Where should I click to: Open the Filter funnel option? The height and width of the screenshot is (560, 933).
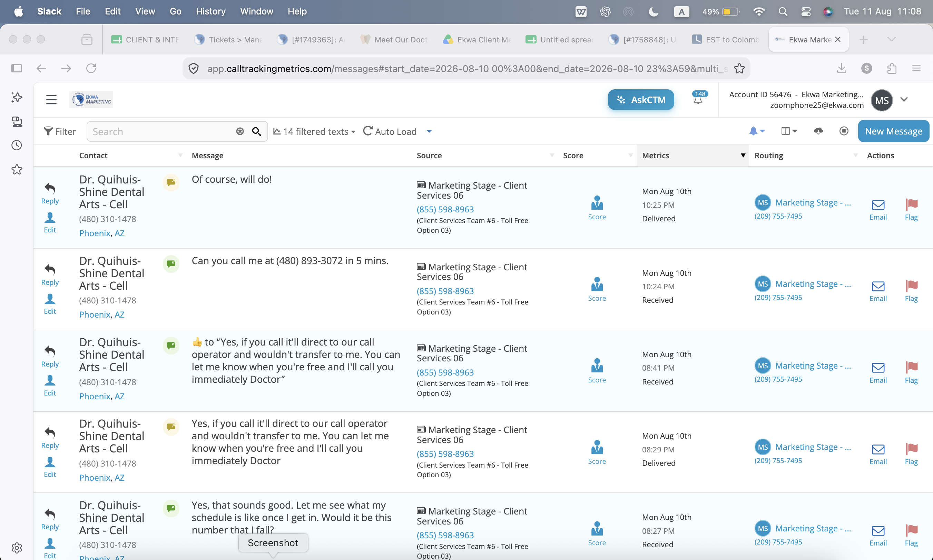coord(60,131)
